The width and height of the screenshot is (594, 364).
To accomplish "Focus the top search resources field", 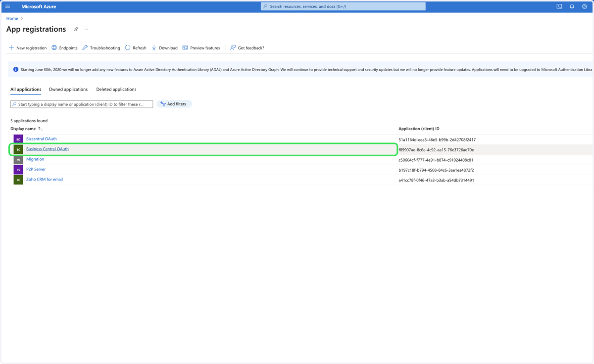I will coord(343,6).
